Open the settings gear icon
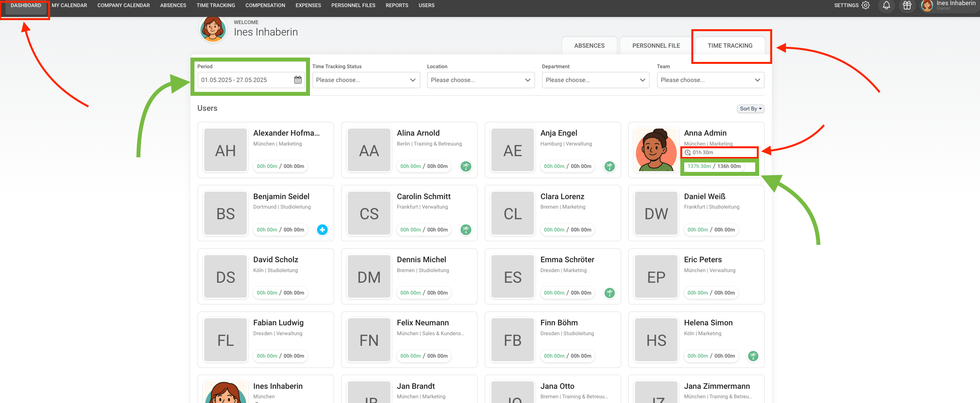 [x=866, y=6]
